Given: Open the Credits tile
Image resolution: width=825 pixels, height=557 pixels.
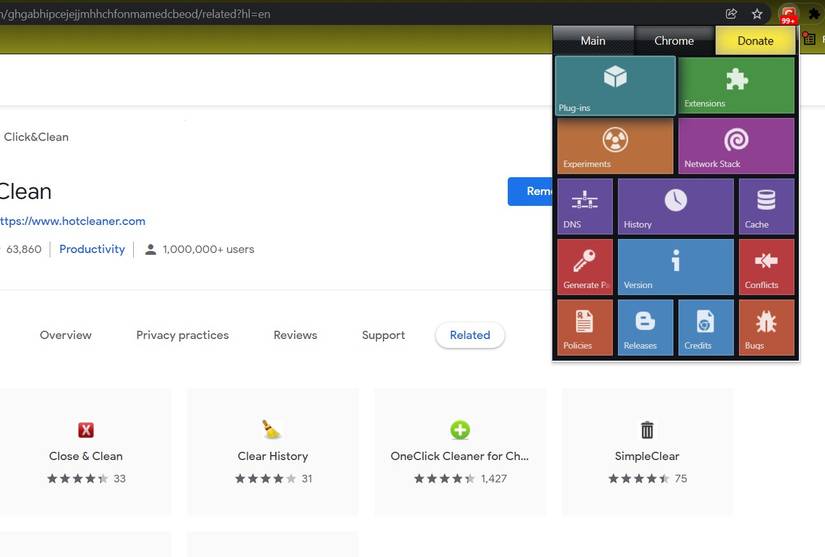Looking at the screenshot, I should tap(706, 327).
